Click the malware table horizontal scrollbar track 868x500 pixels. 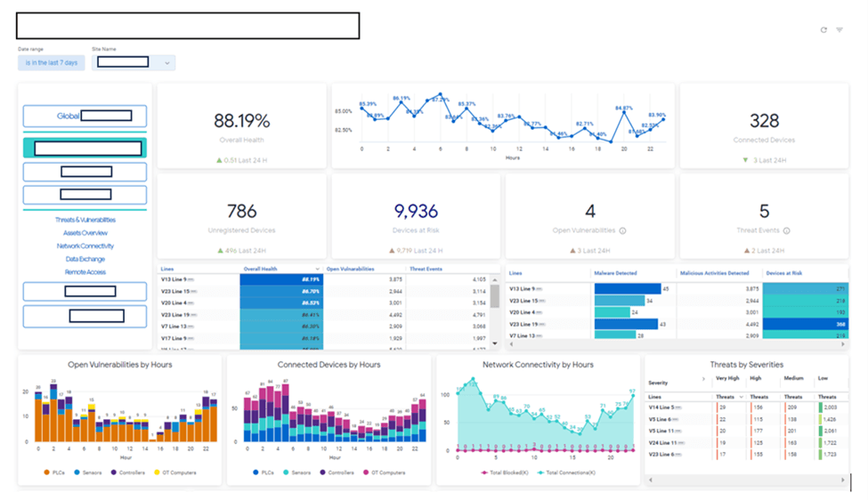coord(677,344)
